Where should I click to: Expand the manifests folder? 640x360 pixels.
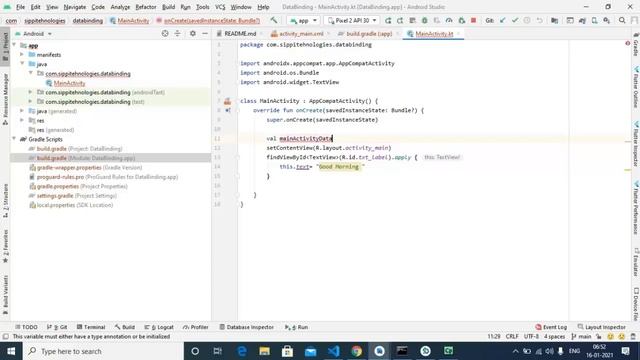[x=22, y=54]
